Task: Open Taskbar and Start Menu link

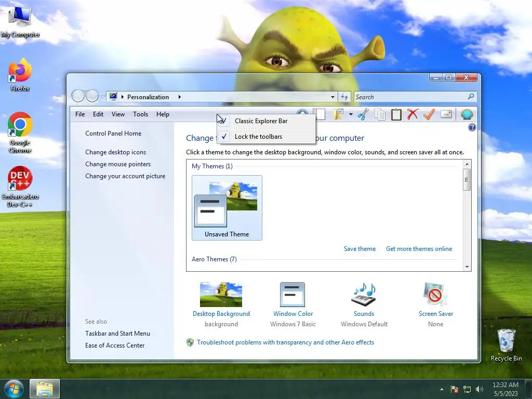Action: coord(117,334)
